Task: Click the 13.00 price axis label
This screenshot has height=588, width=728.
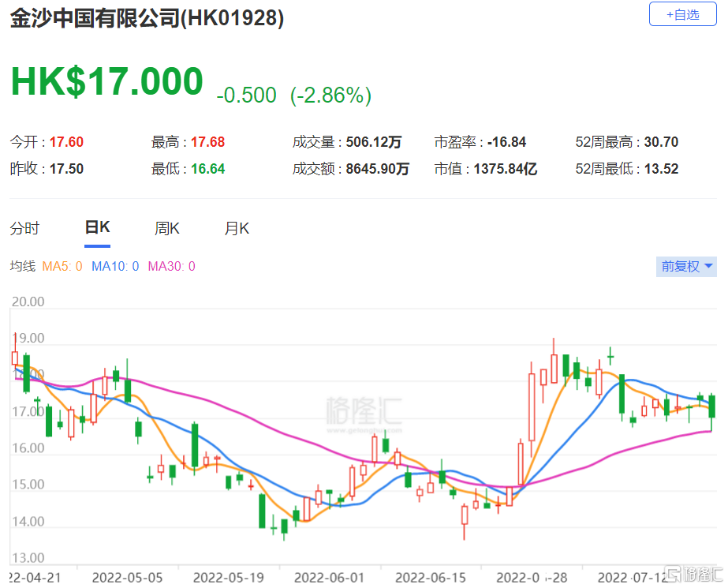Action: (28, 558)
